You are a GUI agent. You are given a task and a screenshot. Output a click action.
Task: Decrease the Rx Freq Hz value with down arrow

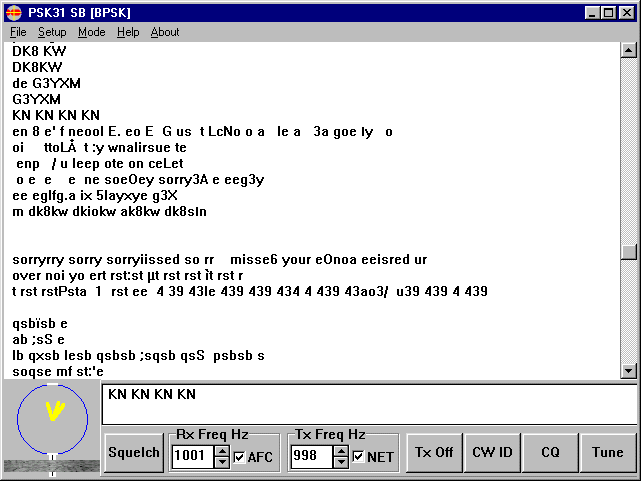(x=222, y=462)
